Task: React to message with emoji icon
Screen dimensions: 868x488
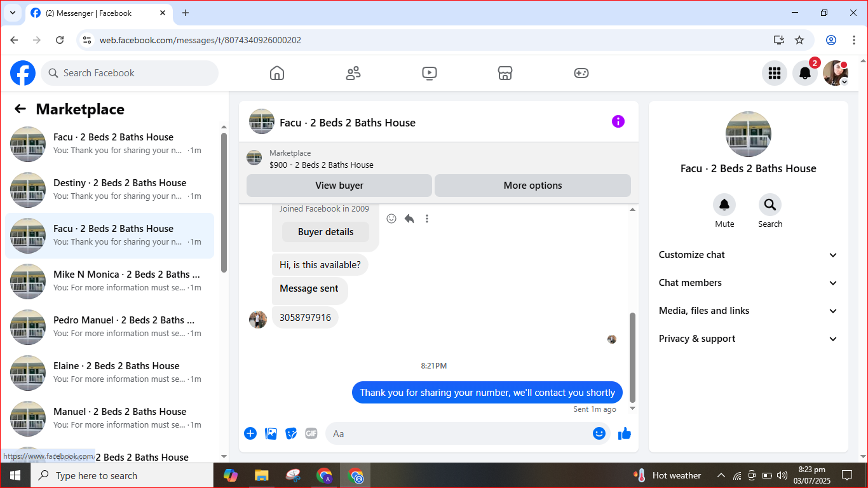Action: coord(391,219)
